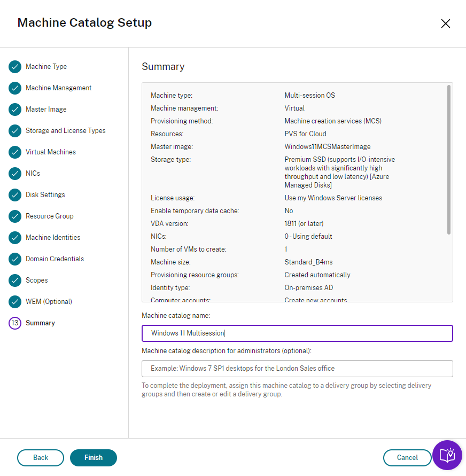Click the Virtual Machines step checkmark icon
The height and width of the screenshot is (476, 466).
pyautogui.click(x=15, y=152)
